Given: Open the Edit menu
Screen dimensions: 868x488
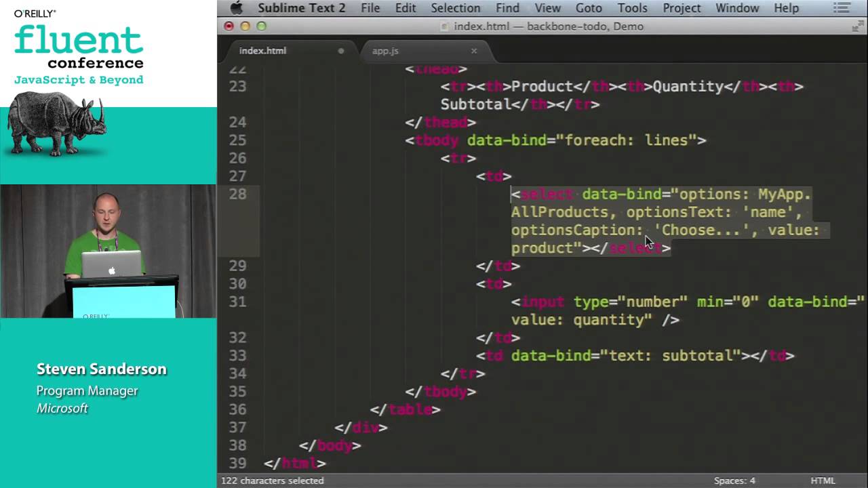Looking at the screenshot, I should click(406, 8).
